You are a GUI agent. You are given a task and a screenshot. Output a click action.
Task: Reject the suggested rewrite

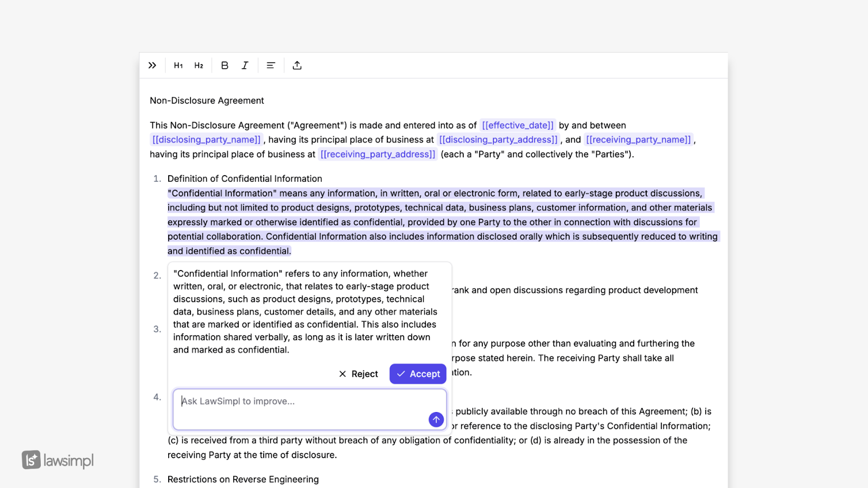click(x=359, y=374)
